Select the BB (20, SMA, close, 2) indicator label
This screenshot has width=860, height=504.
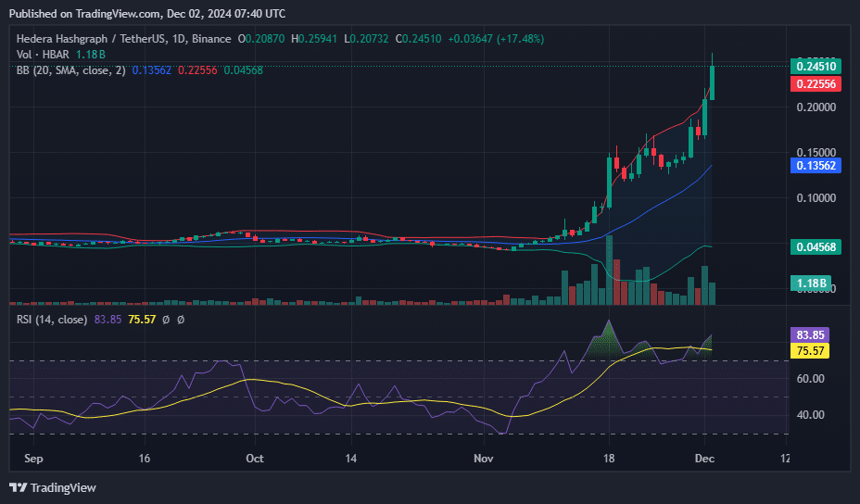(71, 70)
